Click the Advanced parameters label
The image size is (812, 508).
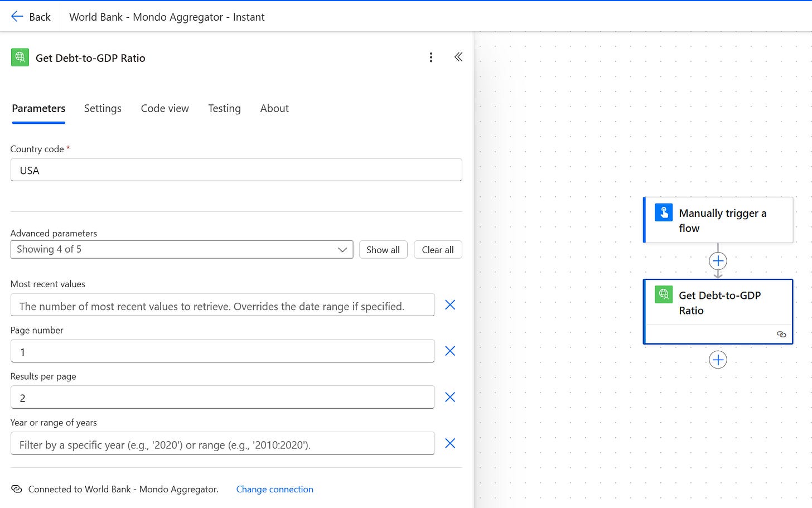click(54, 233)
